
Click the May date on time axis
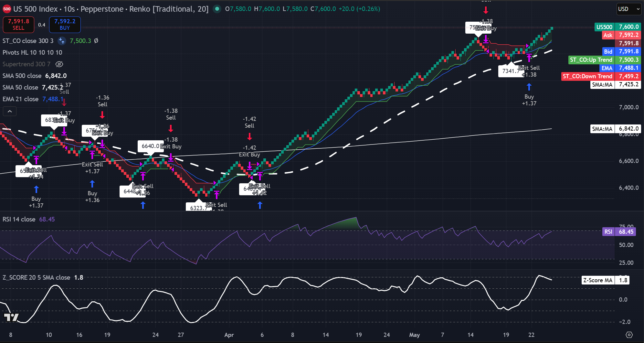tap(414, 335)
